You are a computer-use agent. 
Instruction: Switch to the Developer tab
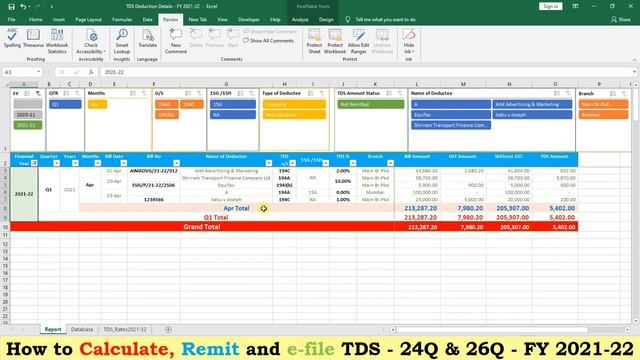pos(249,20)
